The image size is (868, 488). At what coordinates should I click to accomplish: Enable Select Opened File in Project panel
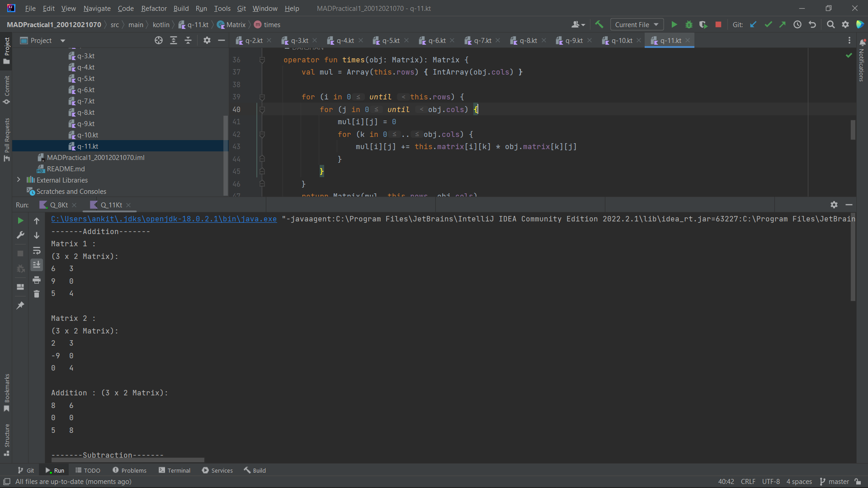coord(159,40)
